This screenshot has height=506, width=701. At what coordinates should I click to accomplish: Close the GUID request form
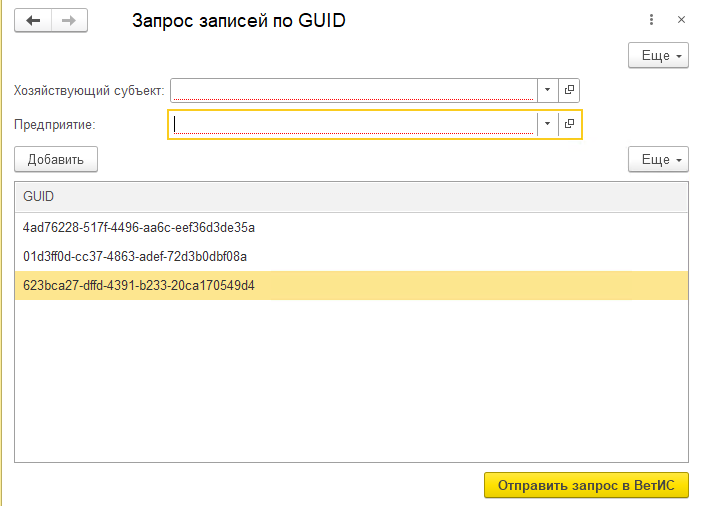(681, 20)
